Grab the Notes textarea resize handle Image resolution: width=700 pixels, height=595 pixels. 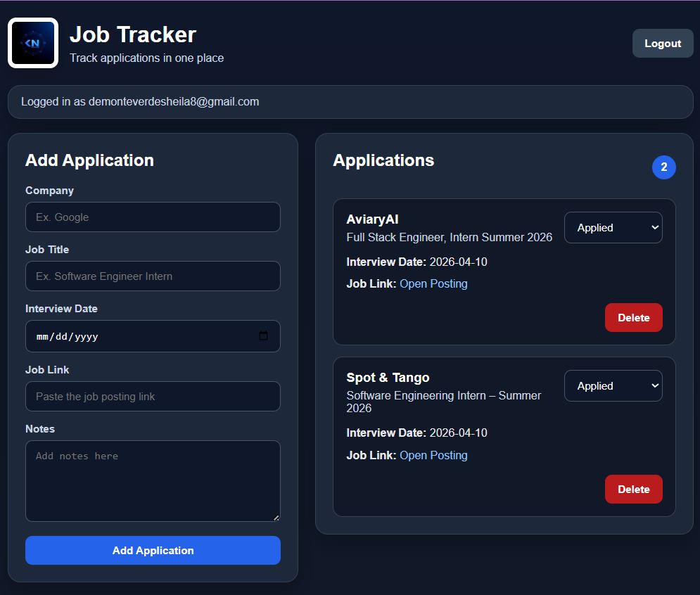point(276,518)
